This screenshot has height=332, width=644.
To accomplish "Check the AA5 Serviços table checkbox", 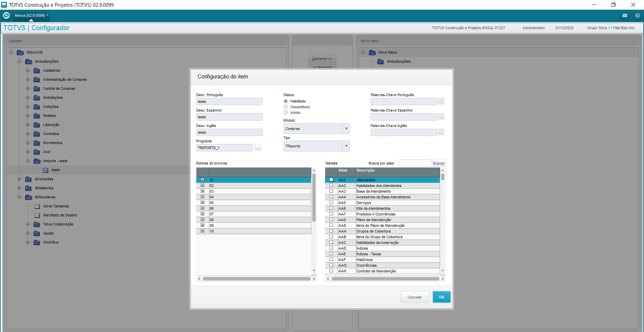I will (331, 203).
